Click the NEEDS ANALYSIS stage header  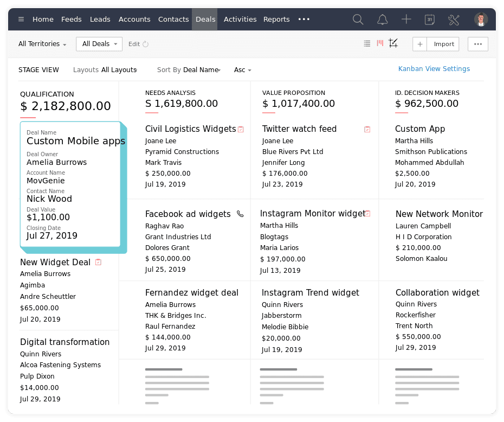point(170,93)
